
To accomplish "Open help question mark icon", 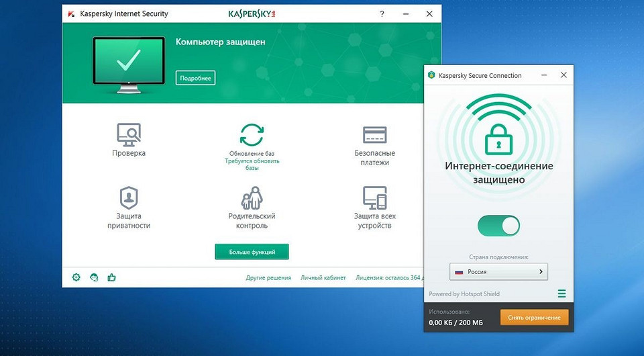I will [x=382, y=13].
